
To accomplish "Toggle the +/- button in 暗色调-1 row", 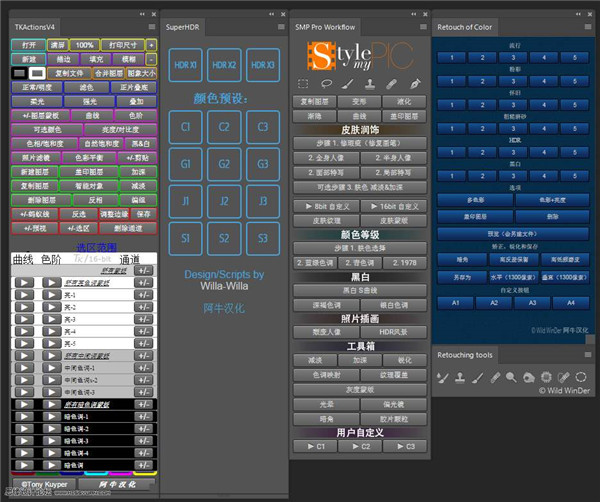I will 144,416.
